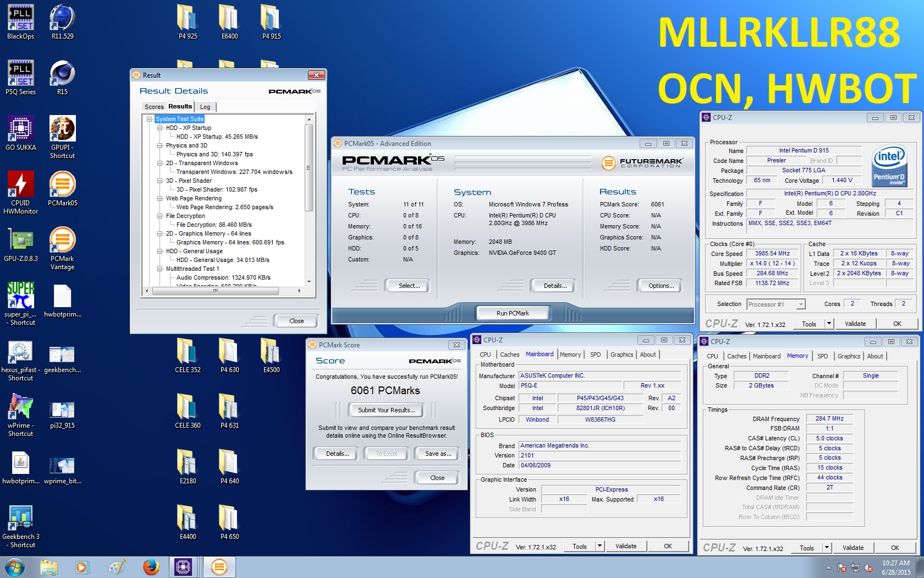924x578 pixels.
Task: Click Save as... in PCMark Score
Action: point(438,454)
